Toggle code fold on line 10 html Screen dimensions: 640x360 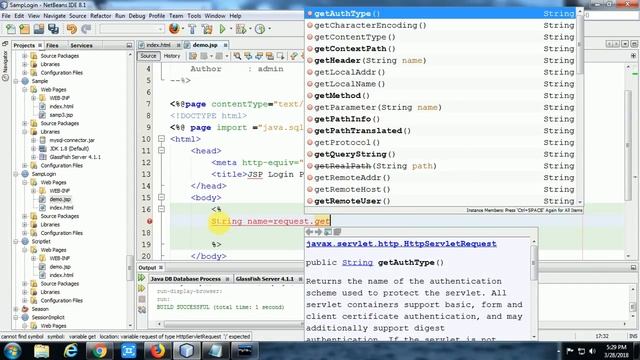point(161,139)
